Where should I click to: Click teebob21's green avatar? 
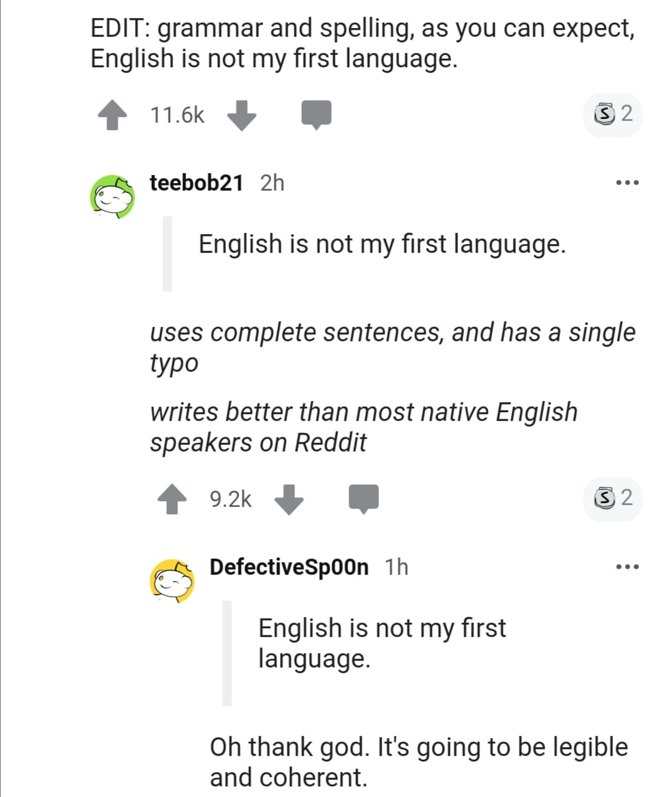coord(113,197)
